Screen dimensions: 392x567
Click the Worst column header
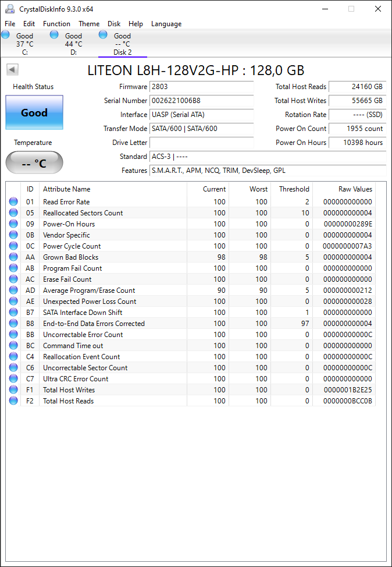[x=250, y=189]
